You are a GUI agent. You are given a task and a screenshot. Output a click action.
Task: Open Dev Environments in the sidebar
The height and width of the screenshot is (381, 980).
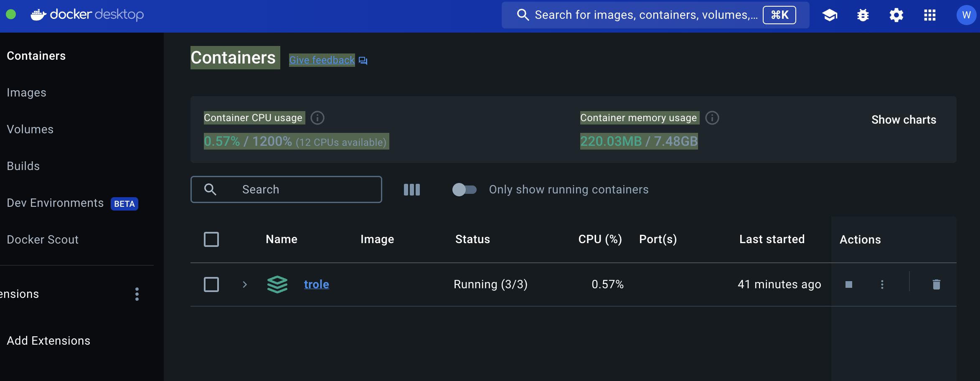pyautogui.click(x=55, y=203)
